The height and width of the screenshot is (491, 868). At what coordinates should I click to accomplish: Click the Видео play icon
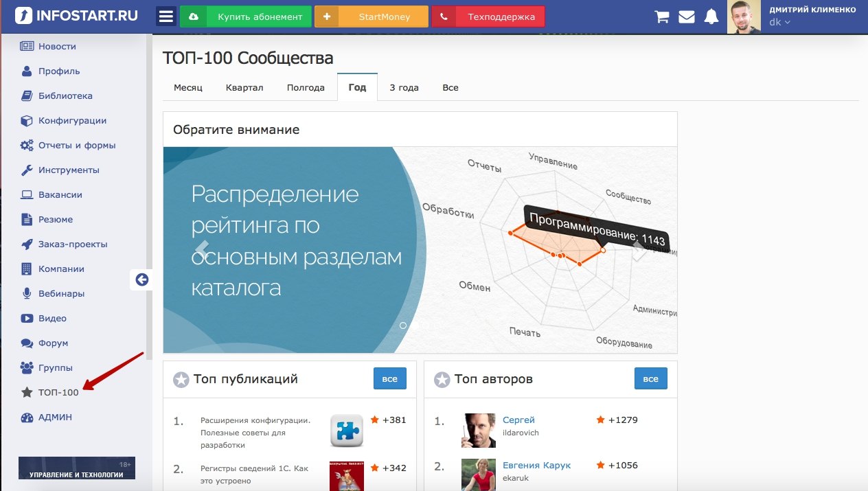click(27, 318)
